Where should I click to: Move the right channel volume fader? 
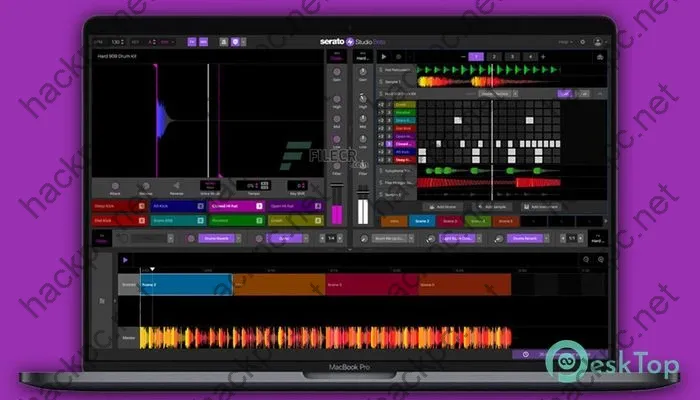[x=363, y=192]
